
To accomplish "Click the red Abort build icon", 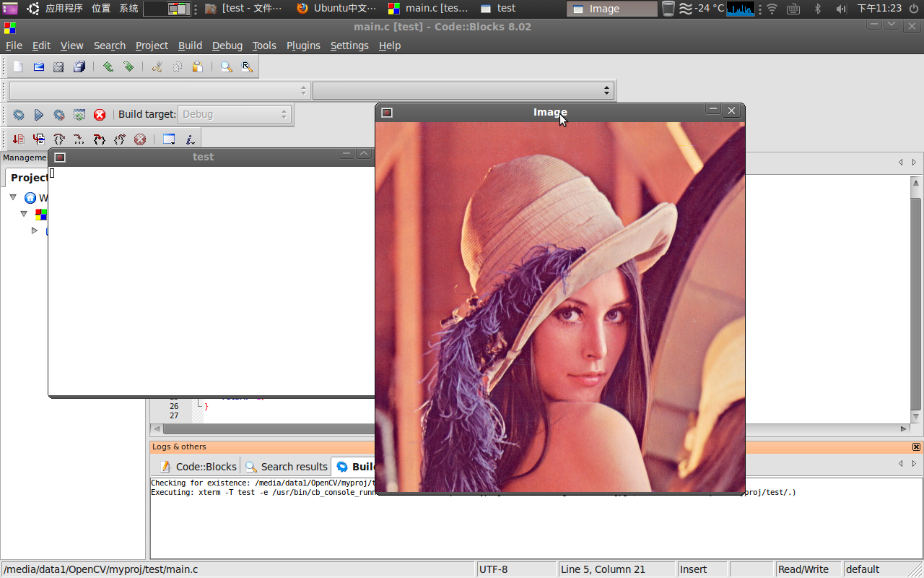I will [x=100, y=115].
